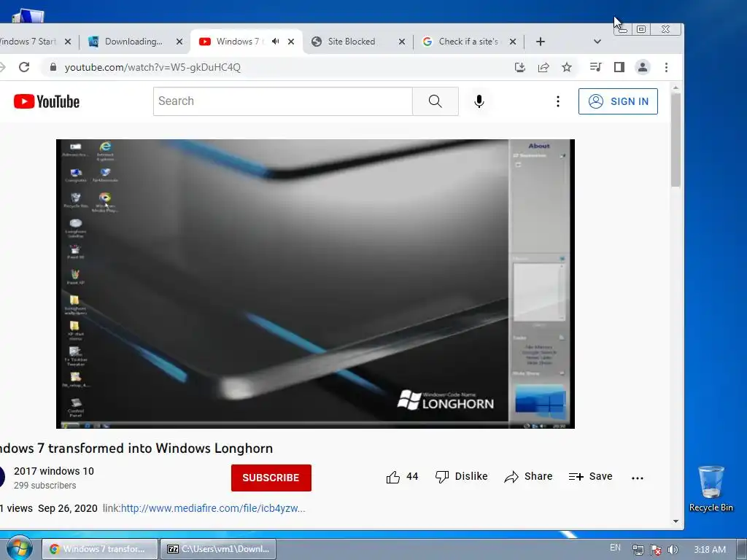This screenshot has width=747, height=560.
Task: Click the address bar URL
Action: click(x=152, y=67)
